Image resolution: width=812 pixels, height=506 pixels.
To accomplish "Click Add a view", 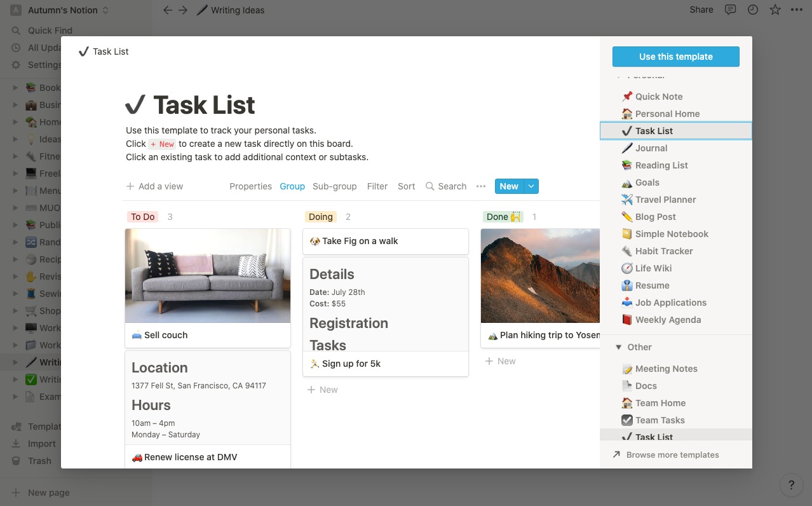I will click(154, 186).
